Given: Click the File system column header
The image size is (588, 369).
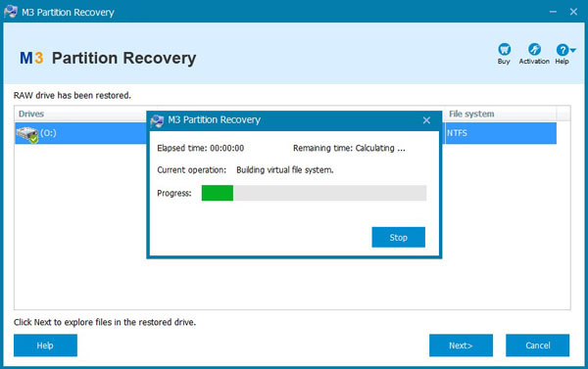Looking at the screenshot, I should click(501, 114).
